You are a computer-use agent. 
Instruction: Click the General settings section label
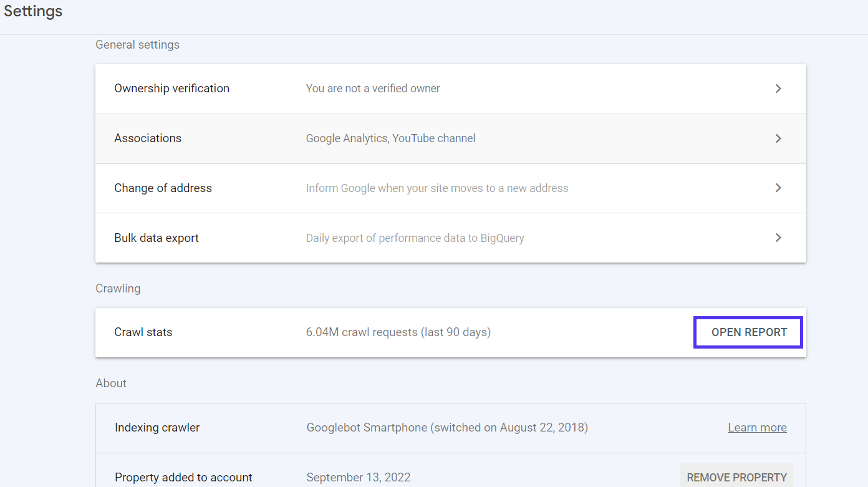pyautogui.click(x=137, y=44)
